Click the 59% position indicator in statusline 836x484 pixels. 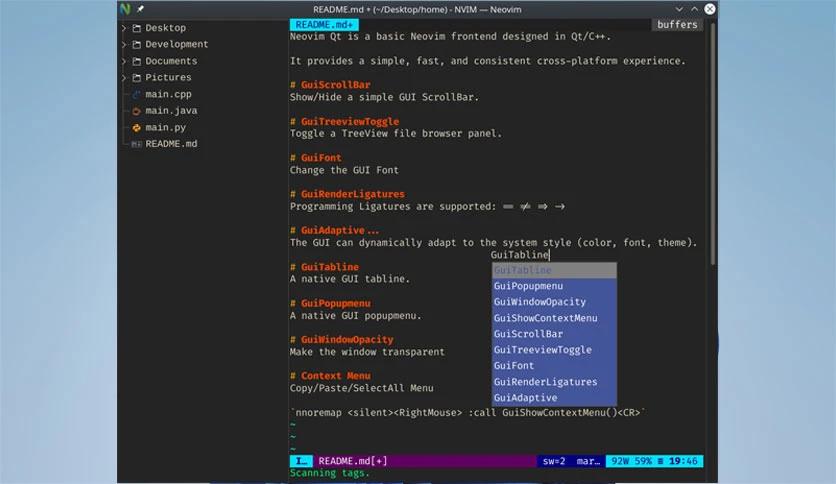click(x=643, y=461)
